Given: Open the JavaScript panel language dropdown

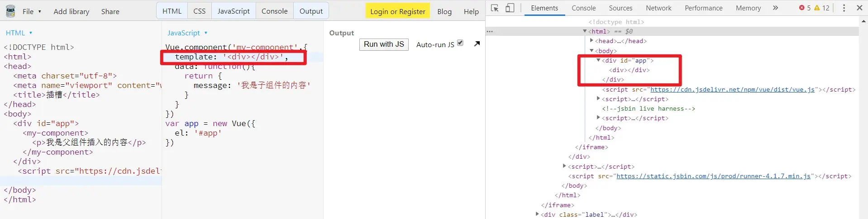Looking at the screenshot, I should pyautogui.click(x=187, y=33).
